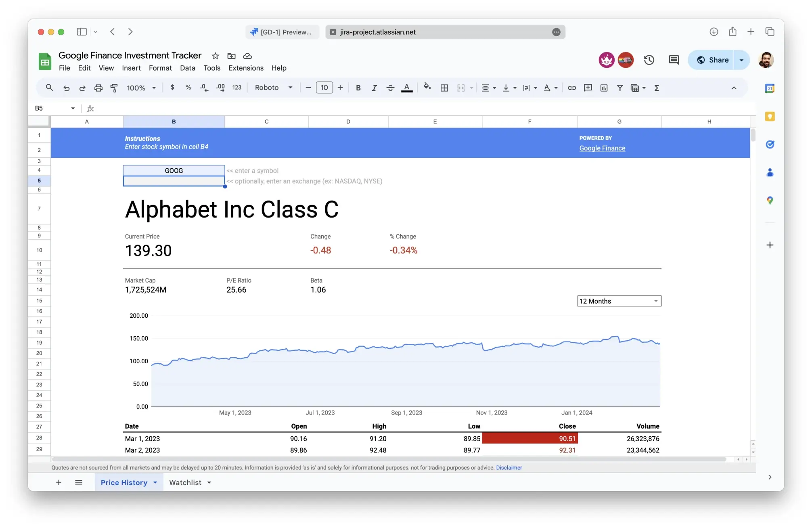The image size is (812, 528).
Task: Open the Disclaimer link
Action: pos(509,467)
